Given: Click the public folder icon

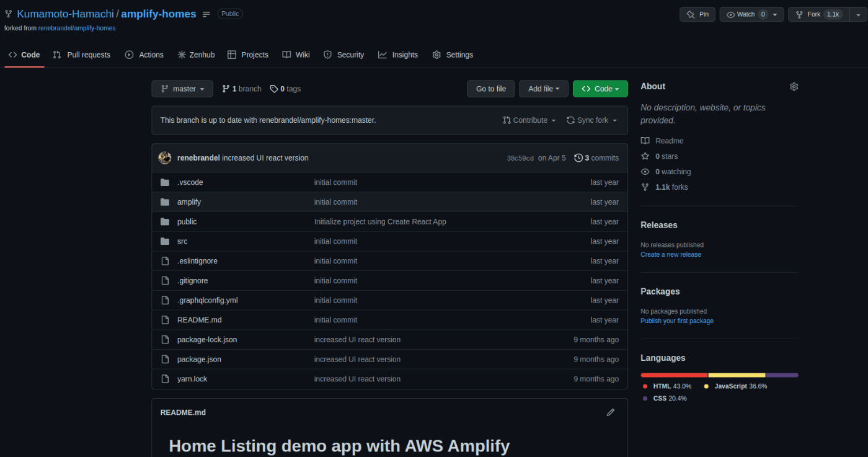Looking at the screenshot, I should point(165,221).
